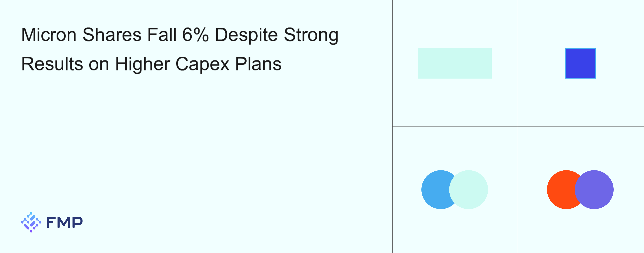Click the word "Micron" in the headline

coord(49,35)
